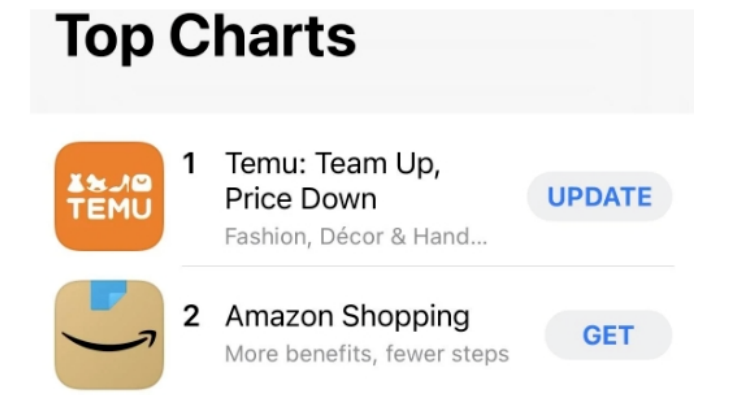Screen dimensions: 736x395
Task: Open the "Temu: Team Up," title line
Action: (333, 164)
